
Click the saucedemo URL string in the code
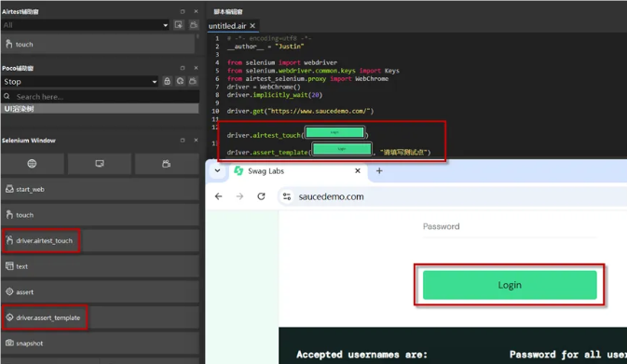pyautogui.click(x=320, y=111)
